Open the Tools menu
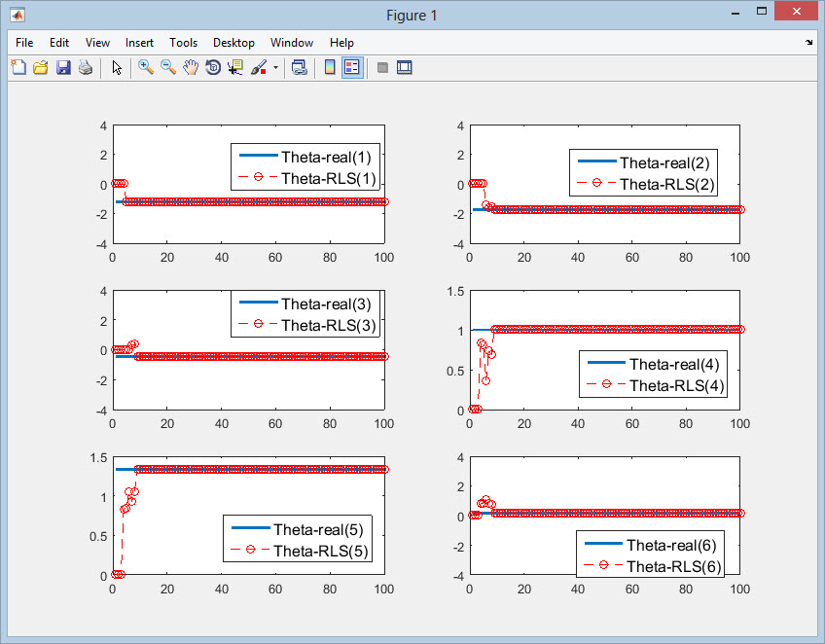Screen dimensions: 825x644 (x=183, y=43)
